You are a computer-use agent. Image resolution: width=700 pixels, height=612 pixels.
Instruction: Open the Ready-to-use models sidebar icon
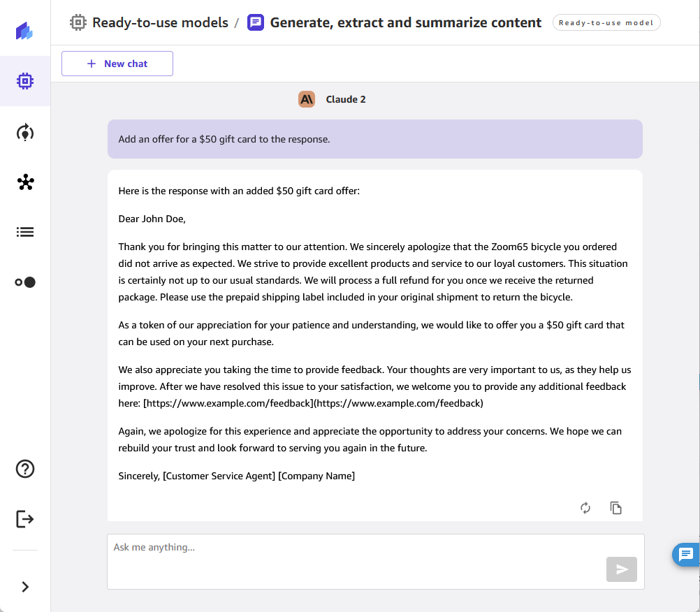(25, 81)
